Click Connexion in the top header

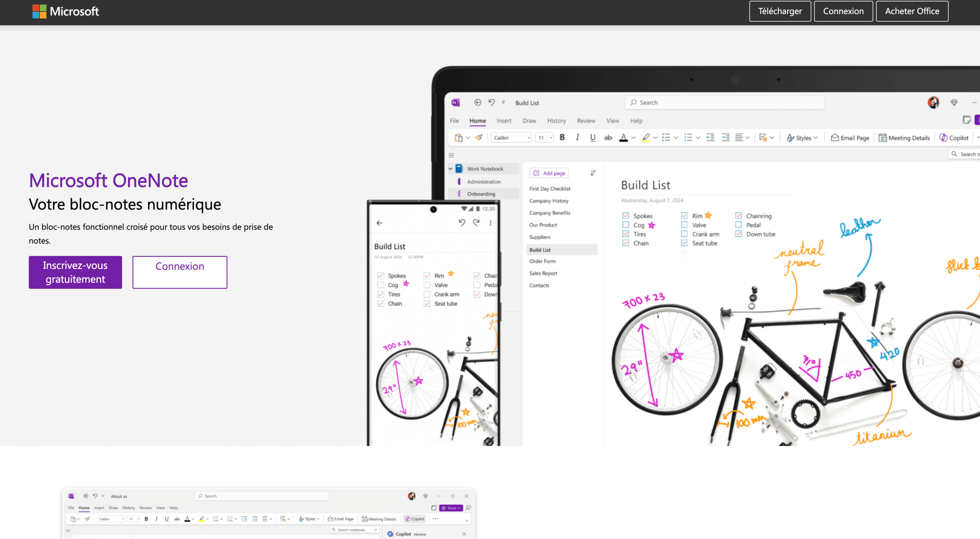point(843,11)
